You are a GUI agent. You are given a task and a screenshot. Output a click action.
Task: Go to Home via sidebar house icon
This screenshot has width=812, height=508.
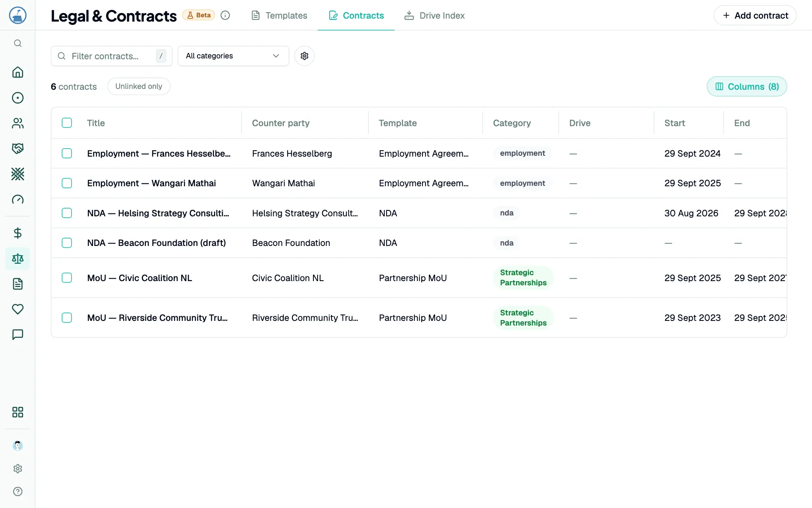[17, 72]
